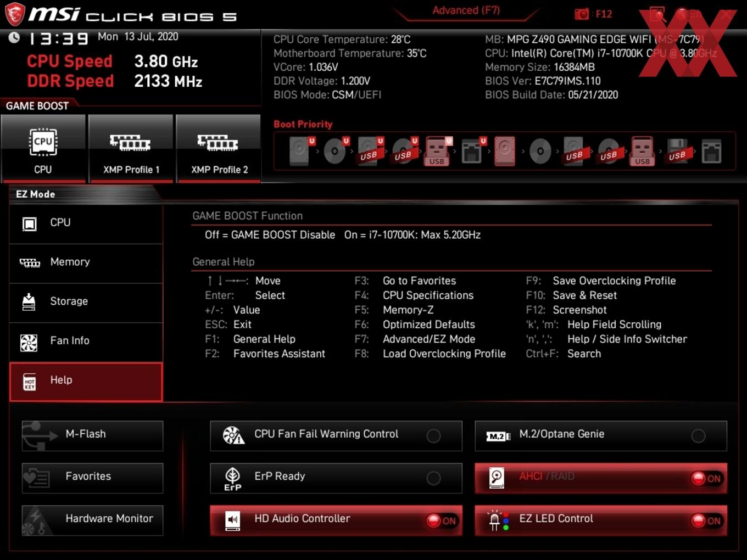Select the UEFI USB hard disk boot icon
Screen dimensions: 747x560
[x=370, y=151]
